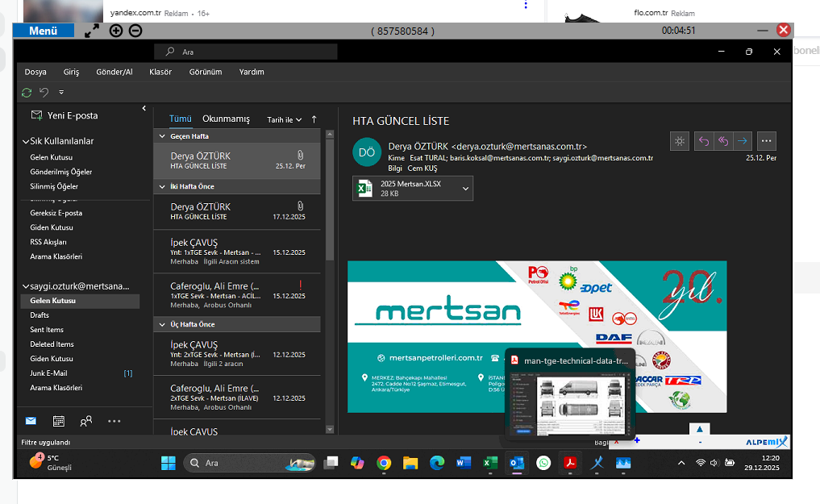Open the Dosya menu
820x504 pixels.
[x=35, y=72]
